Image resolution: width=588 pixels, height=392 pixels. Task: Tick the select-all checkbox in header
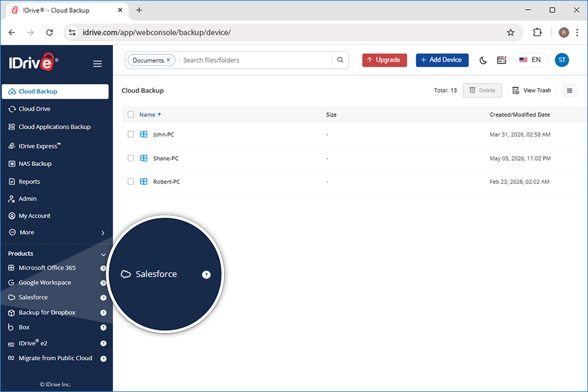[131, 114]
